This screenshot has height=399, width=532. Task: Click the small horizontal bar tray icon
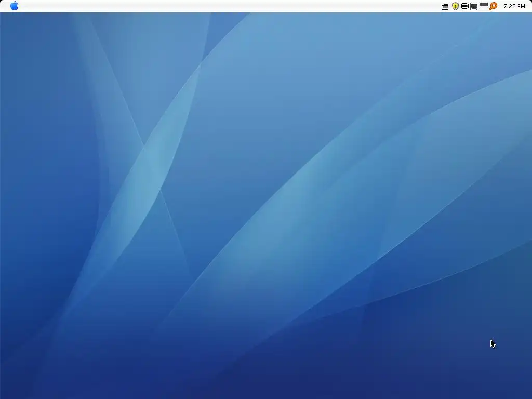[484, 4]
